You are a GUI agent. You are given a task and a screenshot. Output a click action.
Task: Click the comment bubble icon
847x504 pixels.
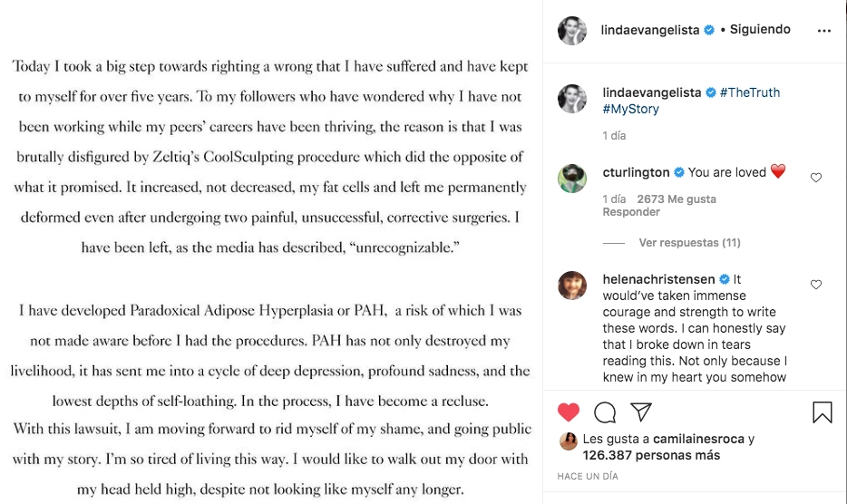[605, 412]
